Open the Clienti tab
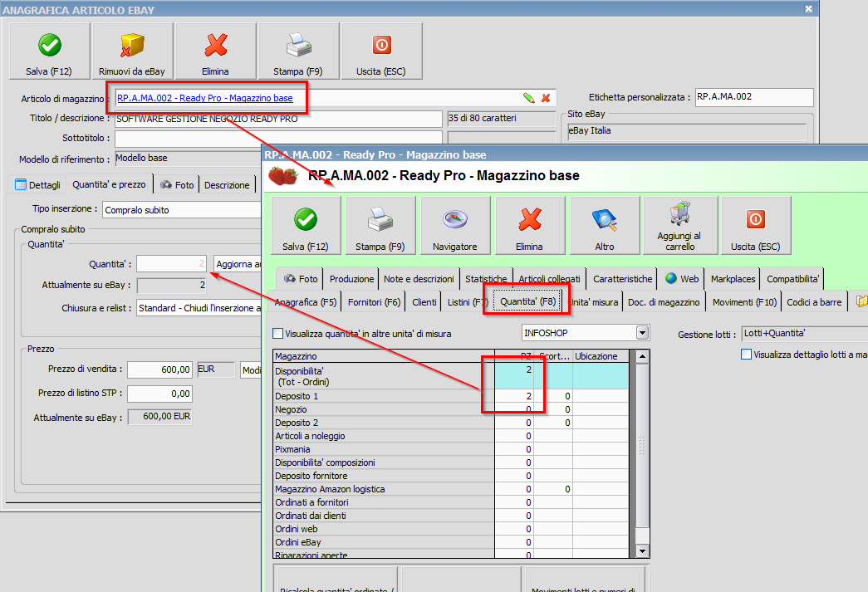The height and width of the screenshot is (592, 868). (x=424, y=302)
